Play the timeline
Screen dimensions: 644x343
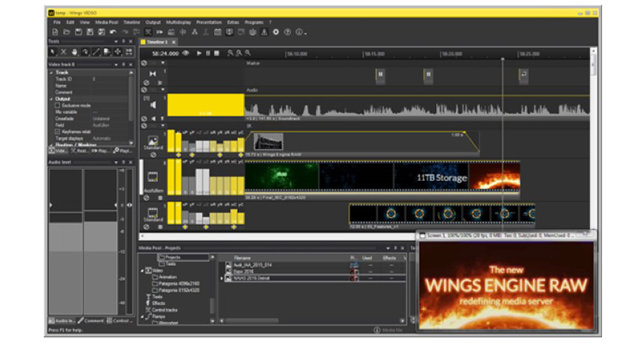coord(199,53)
